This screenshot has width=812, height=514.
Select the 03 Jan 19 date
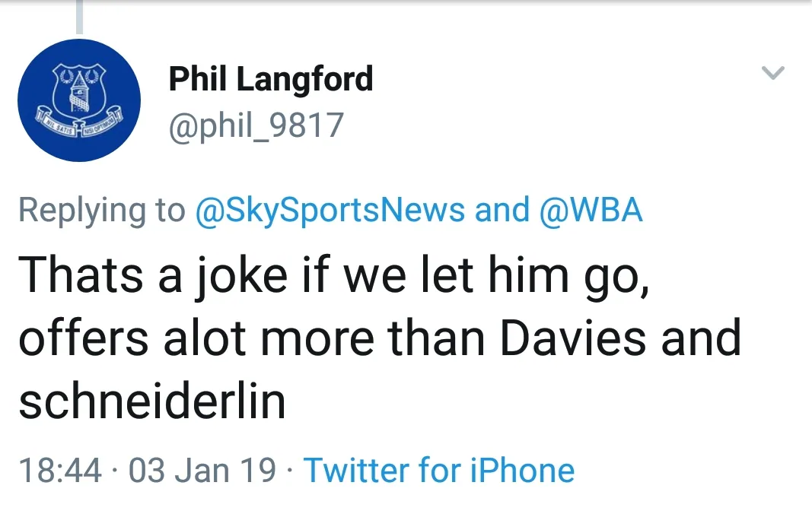pos(202,470)
